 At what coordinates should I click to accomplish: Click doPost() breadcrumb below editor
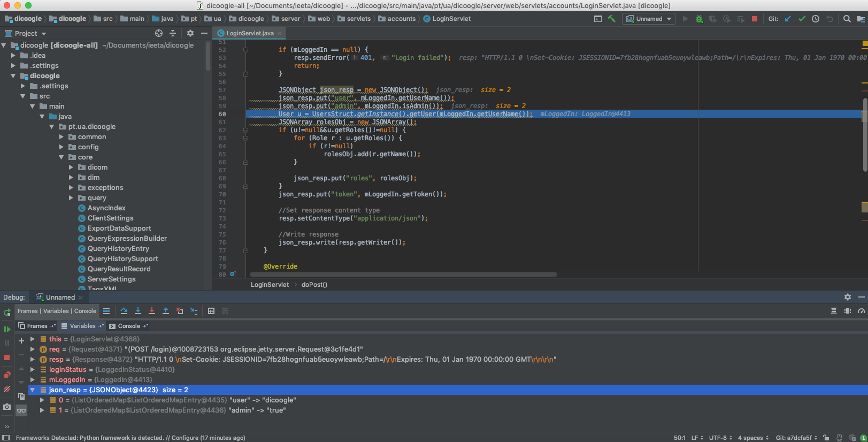[x=314, y=285]
